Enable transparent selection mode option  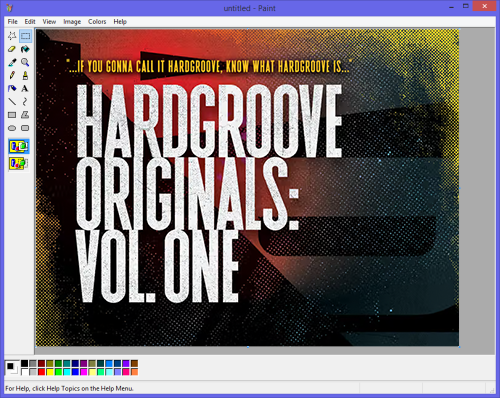19,164
